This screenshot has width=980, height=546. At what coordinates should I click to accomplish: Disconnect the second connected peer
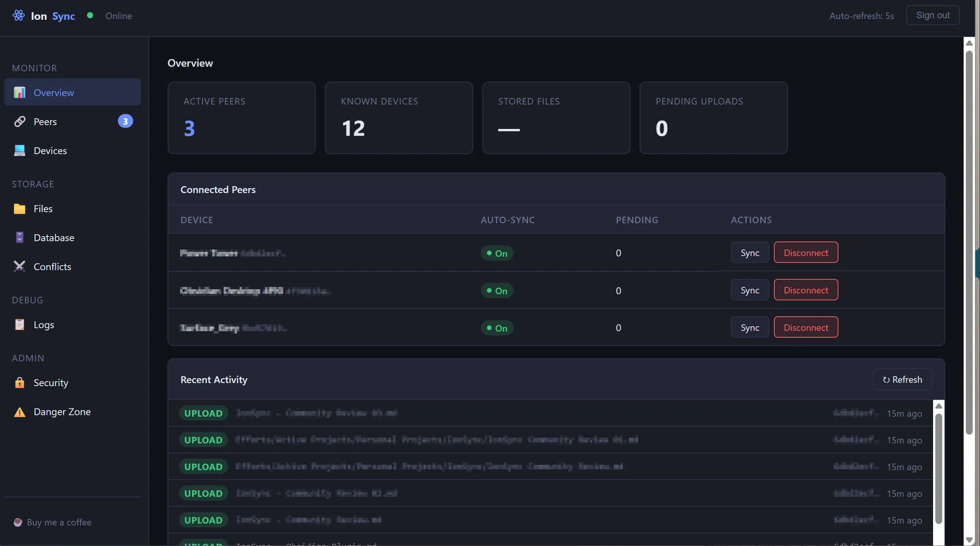[x=806, y=290]
